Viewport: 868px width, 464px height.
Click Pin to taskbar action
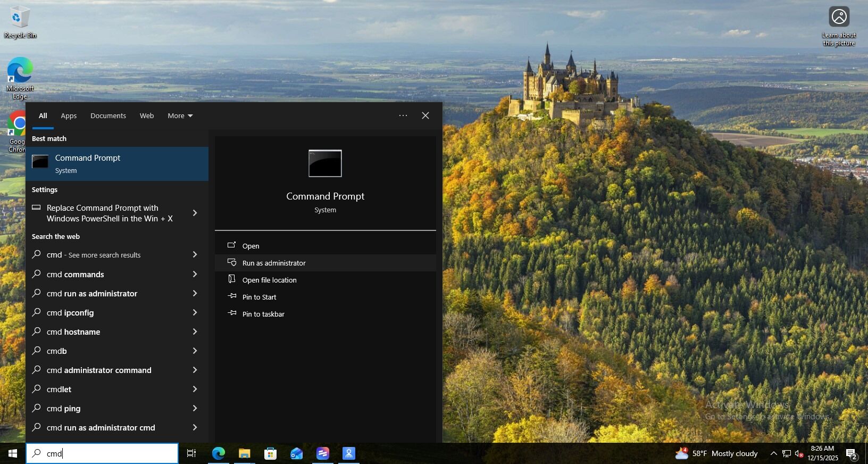(x=325, y=314)
